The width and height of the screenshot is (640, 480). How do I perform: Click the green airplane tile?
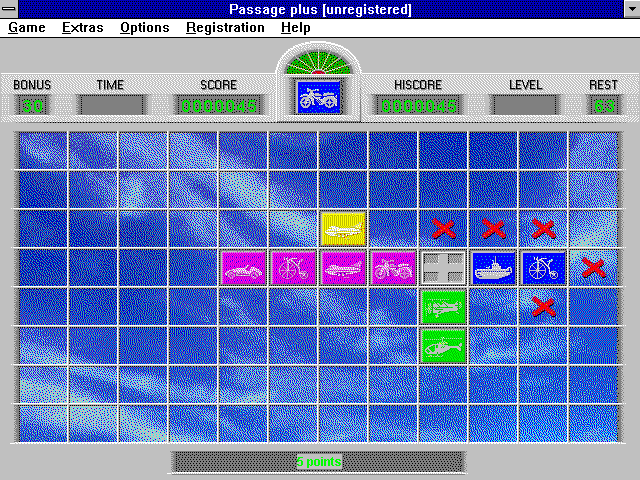(x=443, y=306)
